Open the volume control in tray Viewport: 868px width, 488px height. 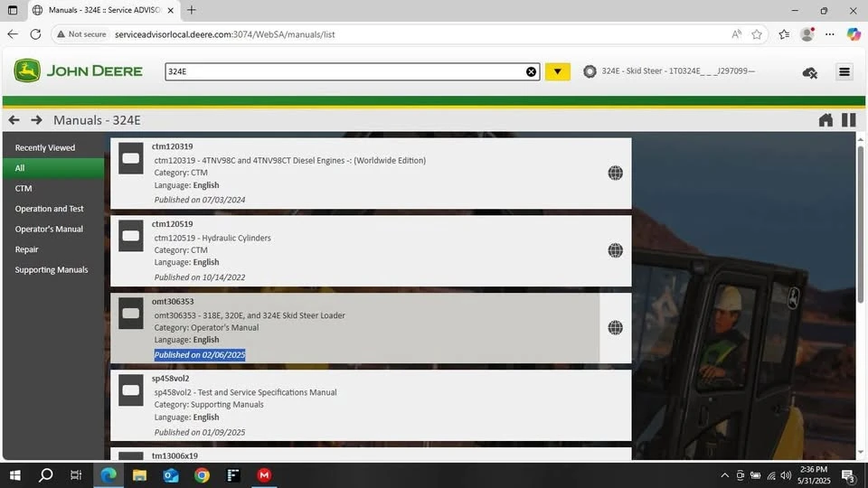pyautogui.click(x=786, y=475)
